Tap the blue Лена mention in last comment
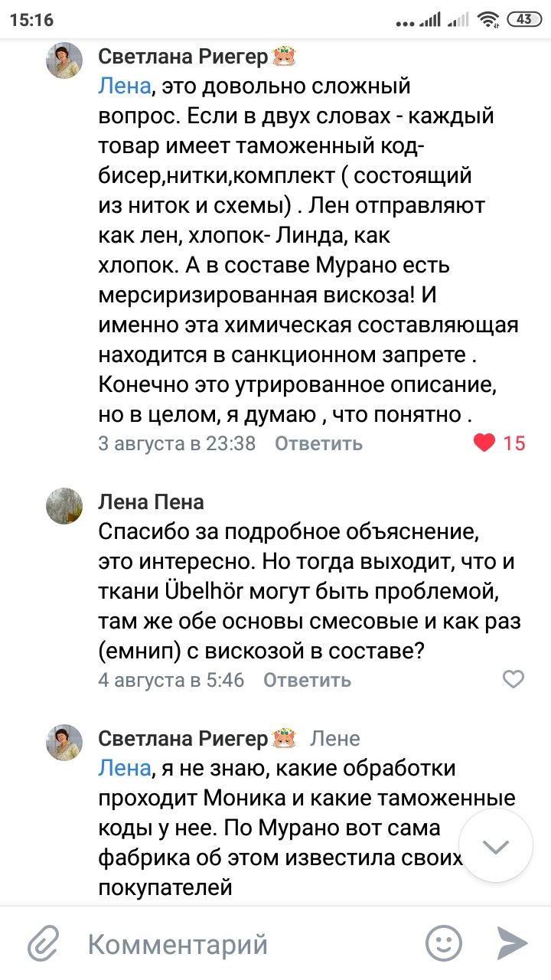 [x=125, y=768]
